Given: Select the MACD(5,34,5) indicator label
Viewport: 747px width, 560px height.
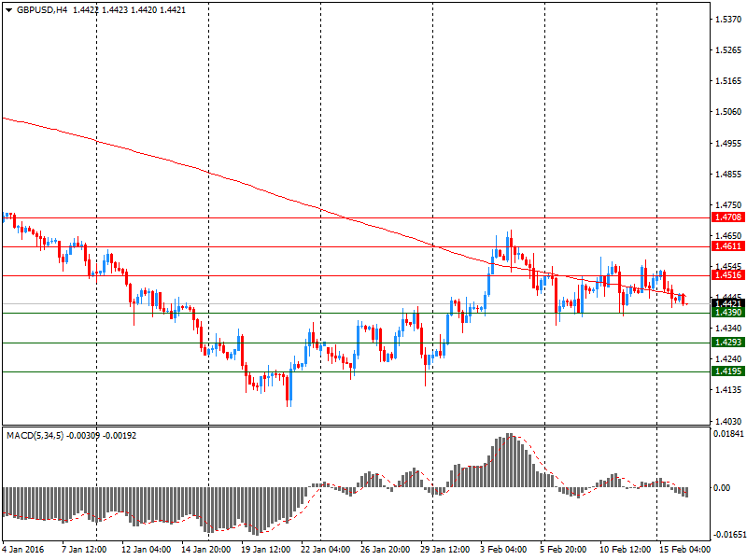Looking at the screenshot, I should pyautogui.click(x=35, y=436).
